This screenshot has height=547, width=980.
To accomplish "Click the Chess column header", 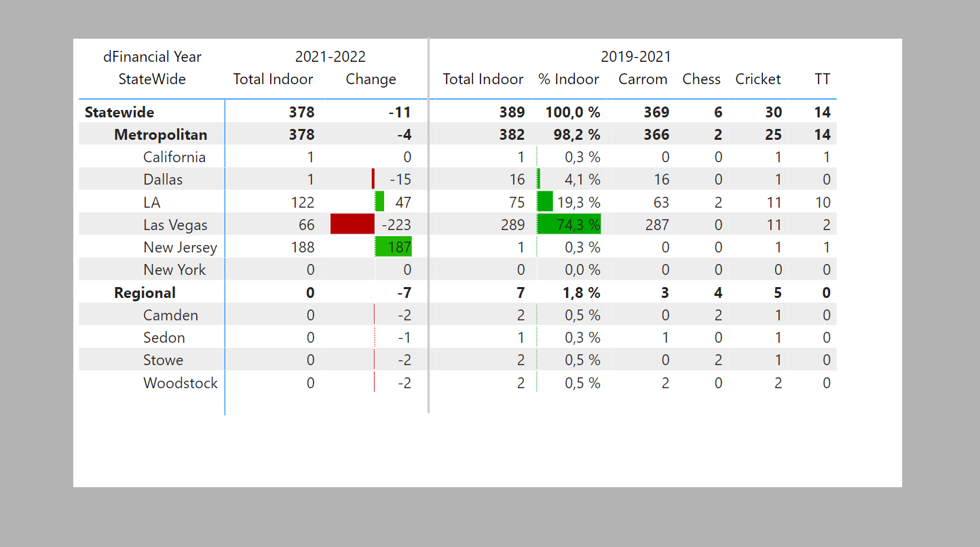I will [702, 79].
